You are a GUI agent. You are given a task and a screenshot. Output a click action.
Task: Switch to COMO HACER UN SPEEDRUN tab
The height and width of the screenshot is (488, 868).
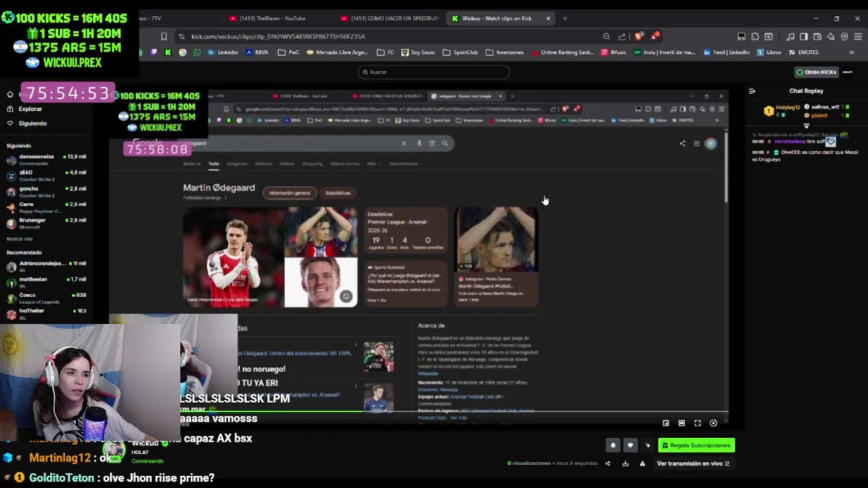[389, 18]
